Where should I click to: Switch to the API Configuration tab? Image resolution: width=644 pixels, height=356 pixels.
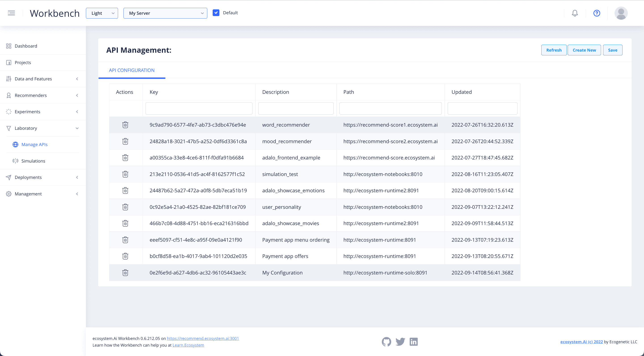(131, 70)
